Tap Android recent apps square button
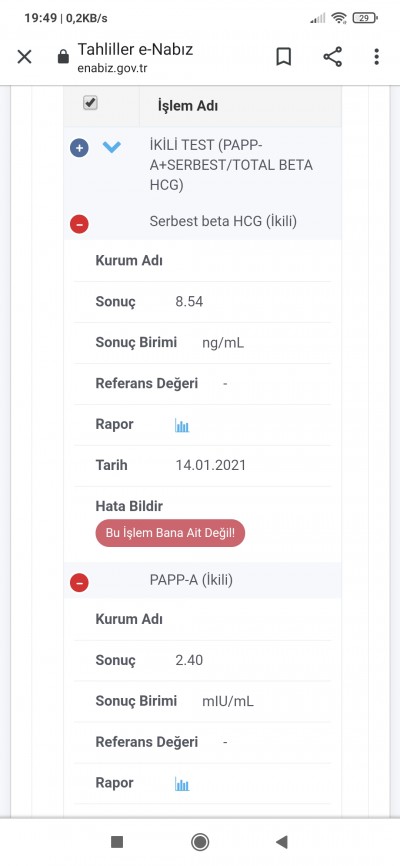 tap(117, 842)
